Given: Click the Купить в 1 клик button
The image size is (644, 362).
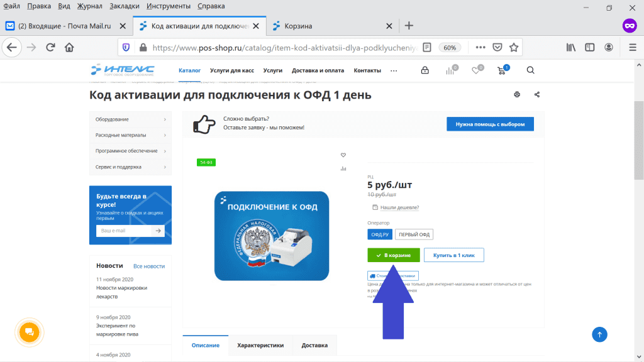Looking at the screenshot, I should tap(453, 255).
